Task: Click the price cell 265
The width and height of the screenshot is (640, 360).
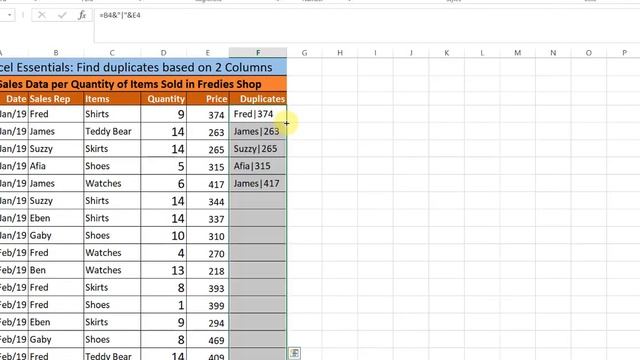Action: pyautogui.click(x=208, y=149)
